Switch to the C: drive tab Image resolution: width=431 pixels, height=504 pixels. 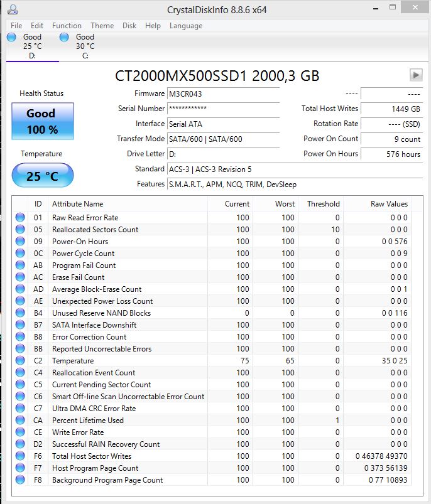85,46
